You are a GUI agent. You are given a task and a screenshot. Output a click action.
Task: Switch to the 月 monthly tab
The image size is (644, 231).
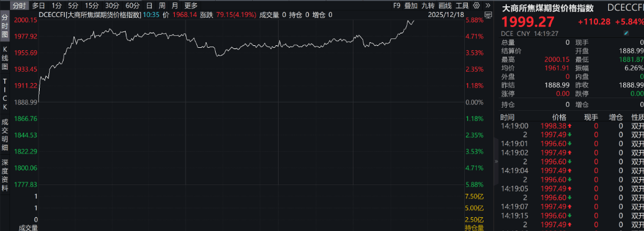[x=175, y=6]
